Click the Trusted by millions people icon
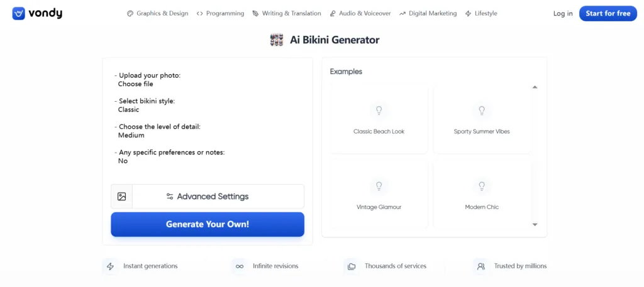The width and height of the screenshot is (644, 287). [481, 266]
